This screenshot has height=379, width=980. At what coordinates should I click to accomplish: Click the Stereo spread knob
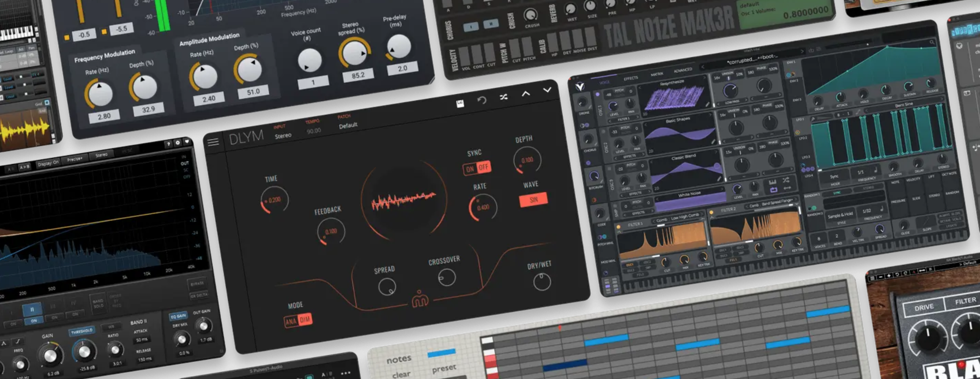(x=354, y=54)
